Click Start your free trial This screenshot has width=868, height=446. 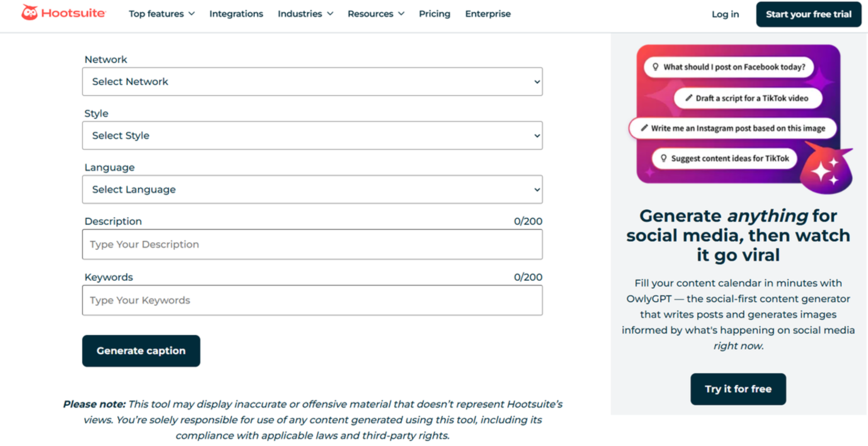(x=808, y=15)
